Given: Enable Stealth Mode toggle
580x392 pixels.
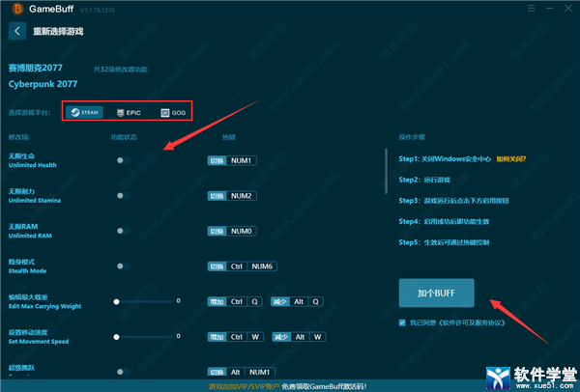Looking at the screenshot, I should (x=123, y=266).
